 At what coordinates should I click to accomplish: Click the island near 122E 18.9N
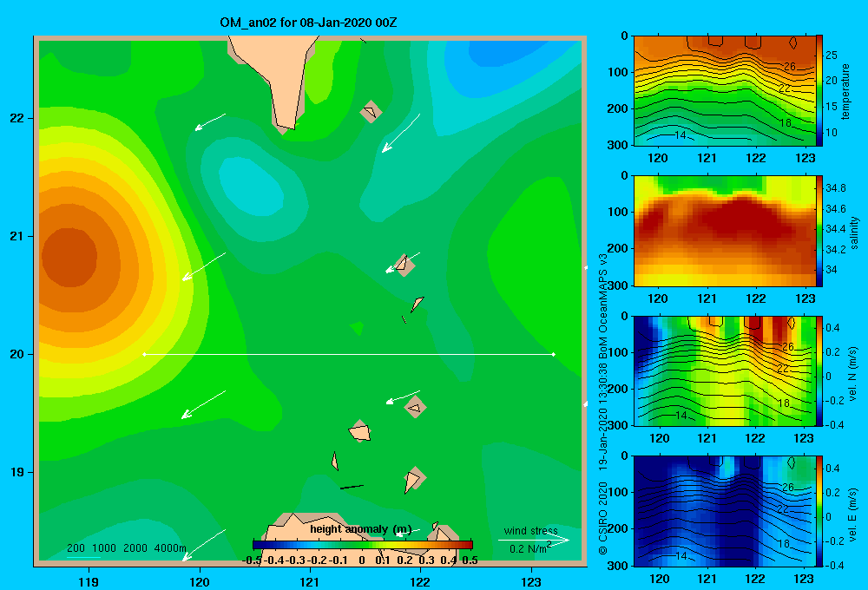click(x=414, y=479)
